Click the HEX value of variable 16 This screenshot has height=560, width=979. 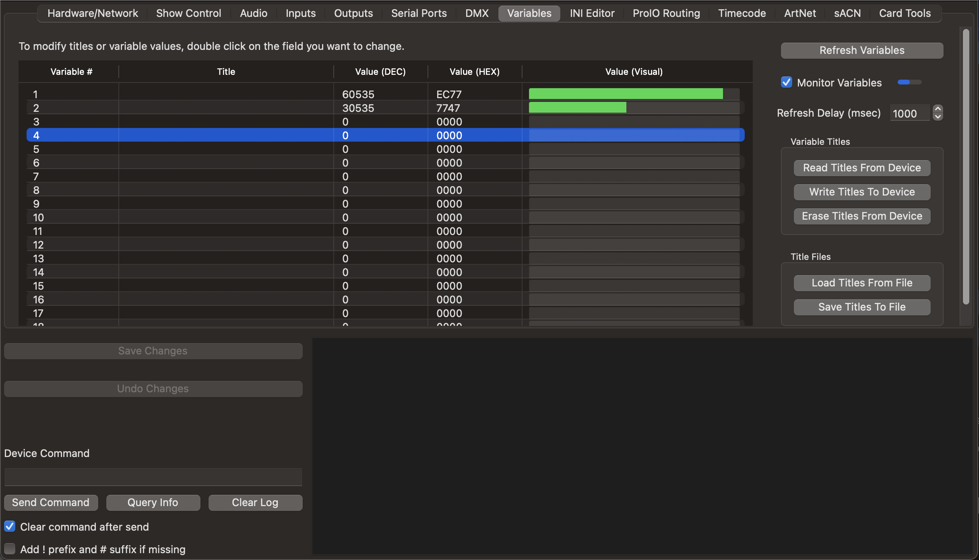(449, 299)
